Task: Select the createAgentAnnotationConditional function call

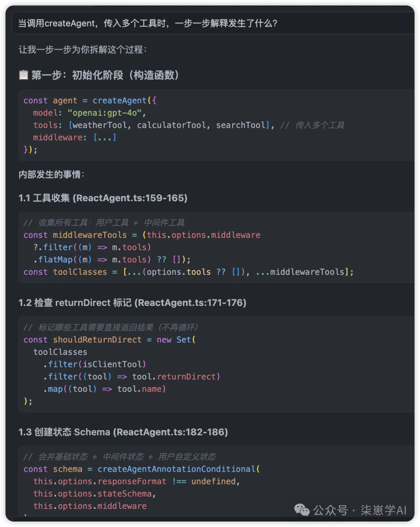Action: coord(177,469)
